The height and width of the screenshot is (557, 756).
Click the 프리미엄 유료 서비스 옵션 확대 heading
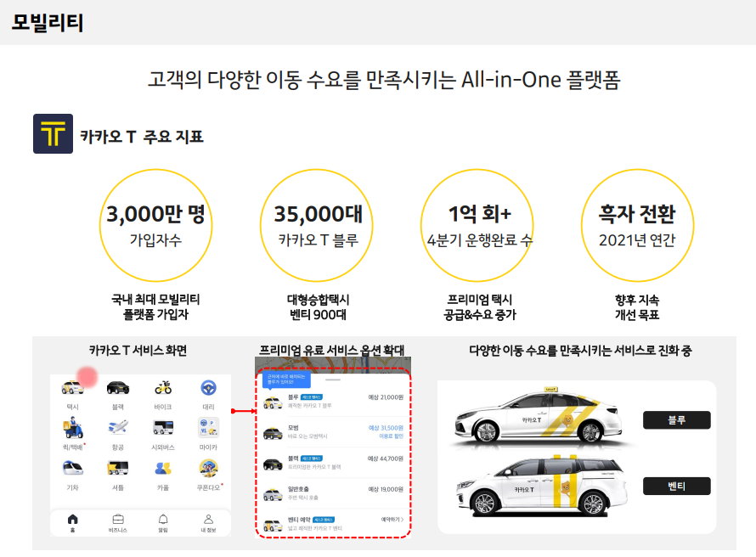[x=332, y=351]
